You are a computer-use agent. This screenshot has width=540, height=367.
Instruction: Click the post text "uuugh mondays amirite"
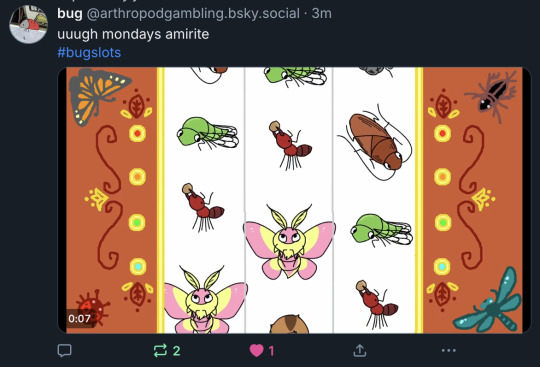click(x=133, y=34)
